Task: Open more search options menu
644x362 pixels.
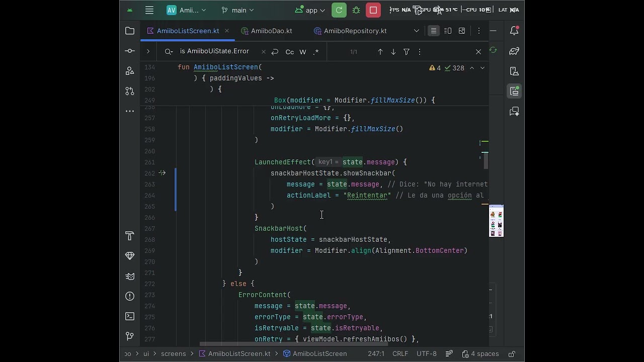Action: click(420, 51)
